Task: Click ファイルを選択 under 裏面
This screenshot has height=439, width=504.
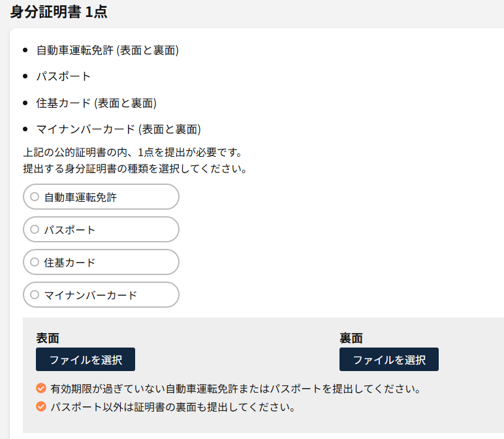Action: click(389, 359)
